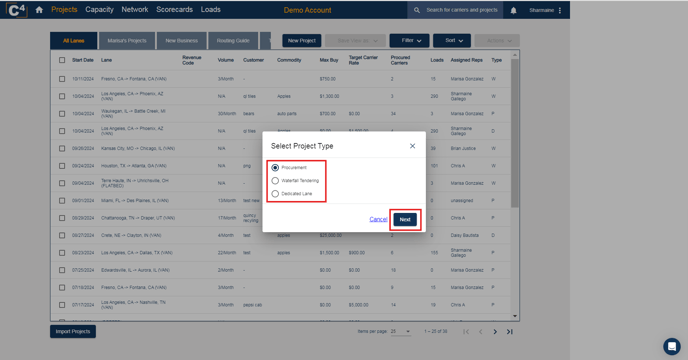Open the Scorecards menu
The image size is (688, 360).
(x=174, y=10)
